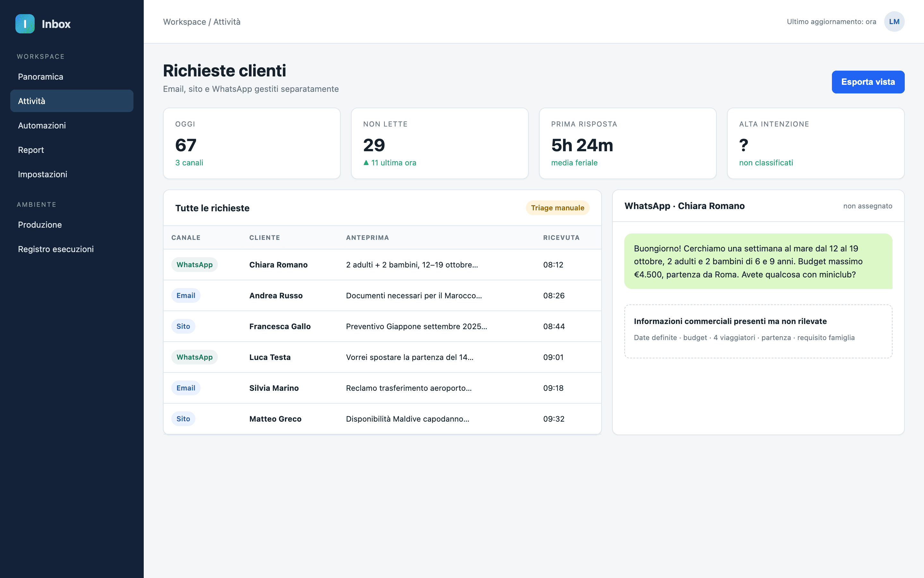The height and width of the screenshot is (578, 924).
Task: Click preview 'Reclamo trasferimento aeroporto...'
Action: 409,388
